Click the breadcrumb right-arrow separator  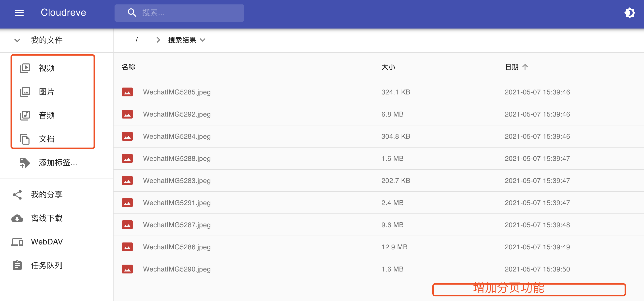pyautogui.click(x=158, y=40)
